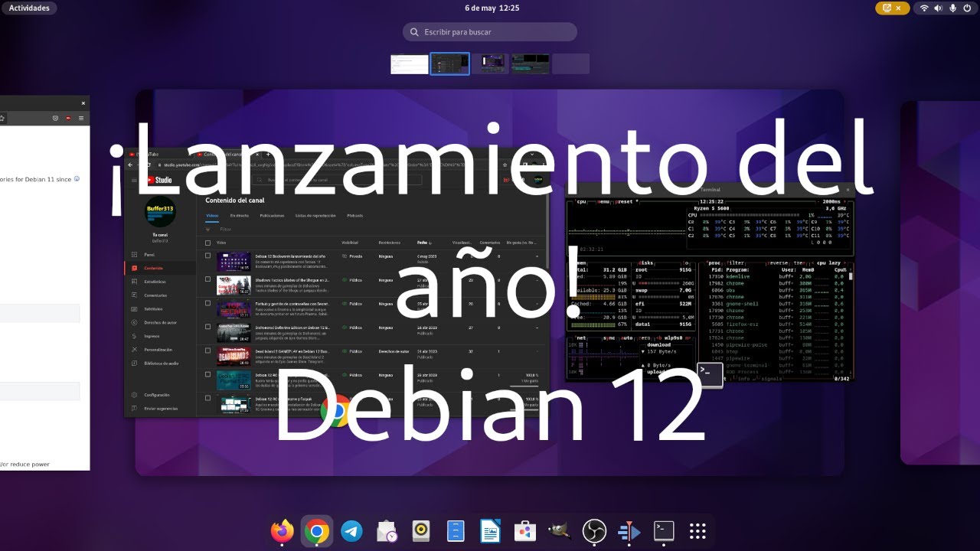
Task: Open the Evolution mail app in dock
Action: 387,531
